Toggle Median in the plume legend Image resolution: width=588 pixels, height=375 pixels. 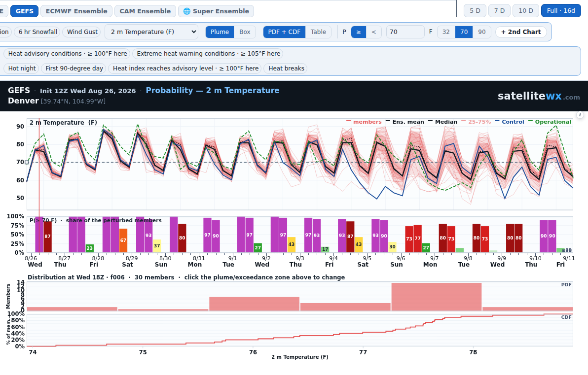coord(442,122)
